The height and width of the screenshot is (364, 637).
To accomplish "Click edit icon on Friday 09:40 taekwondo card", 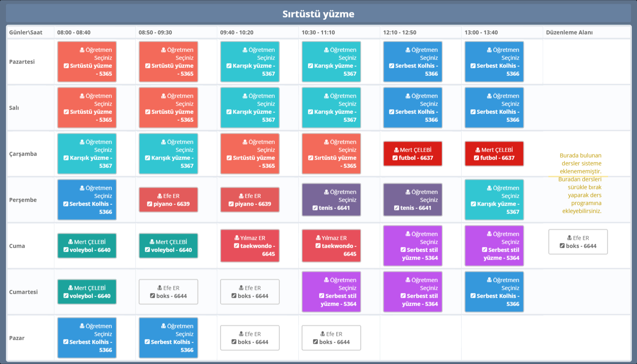I will [x=237, y=246].
